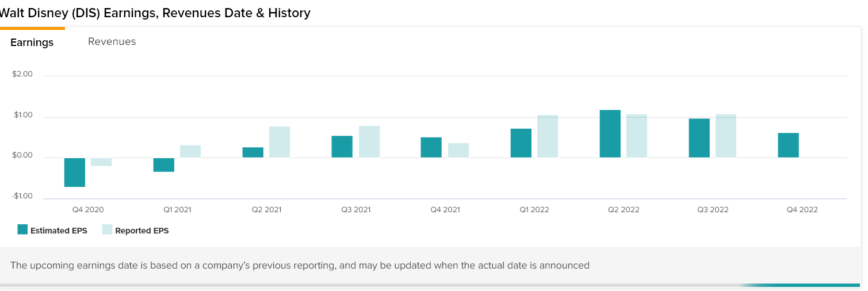Click the Q2 2021 axis label
Image resolution: width=868 pixels, height=291 pixels.
tap(267, 210)
